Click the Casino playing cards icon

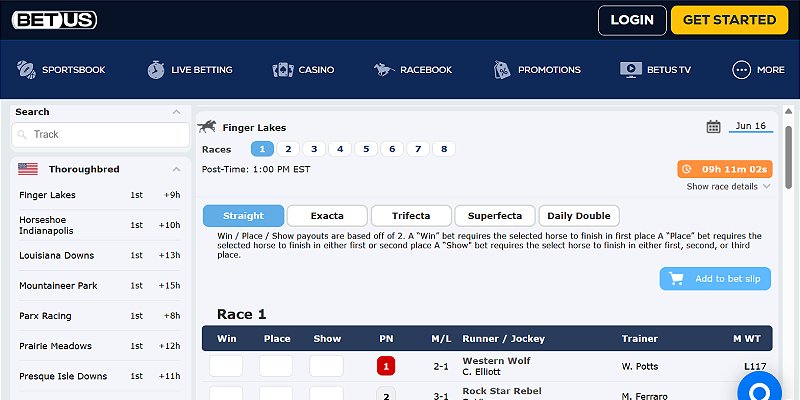click(283, 70)
